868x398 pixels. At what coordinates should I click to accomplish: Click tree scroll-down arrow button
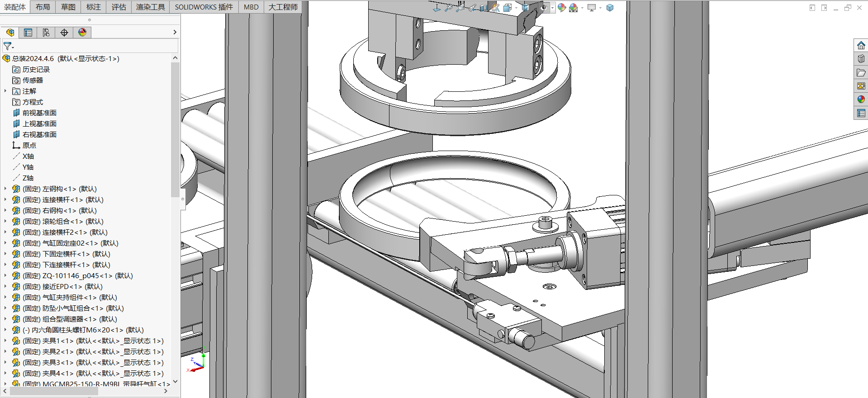(175, 381)
